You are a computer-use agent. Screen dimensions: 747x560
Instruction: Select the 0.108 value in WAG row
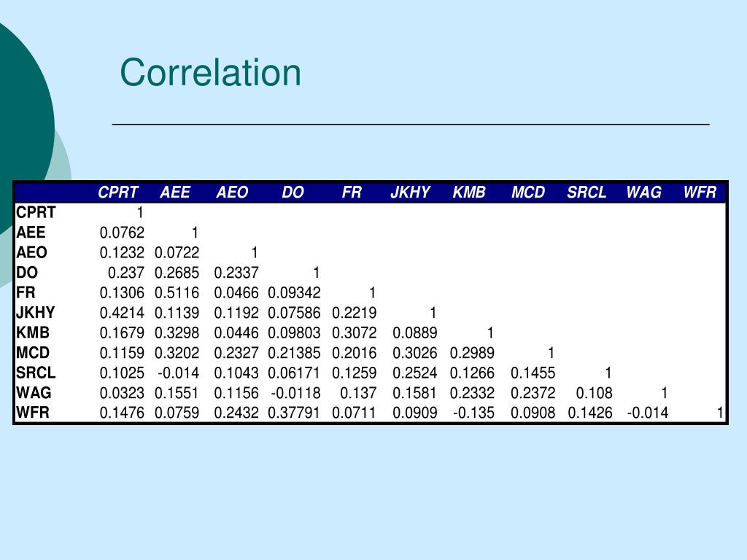[x=594, y=392]
